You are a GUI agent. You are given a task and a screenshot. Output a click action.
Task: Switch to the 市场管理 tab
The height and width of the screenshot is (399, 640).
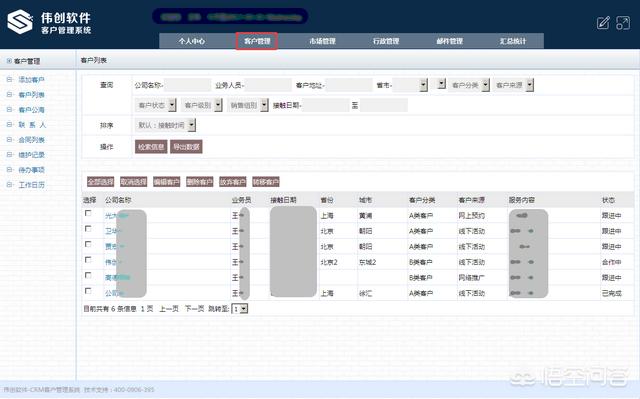(x=322, y=41)
